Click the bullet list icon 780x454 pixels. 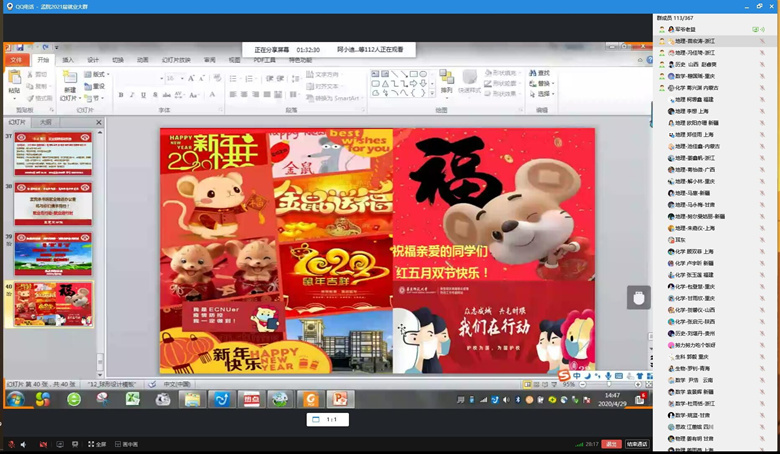click(234, 79)
